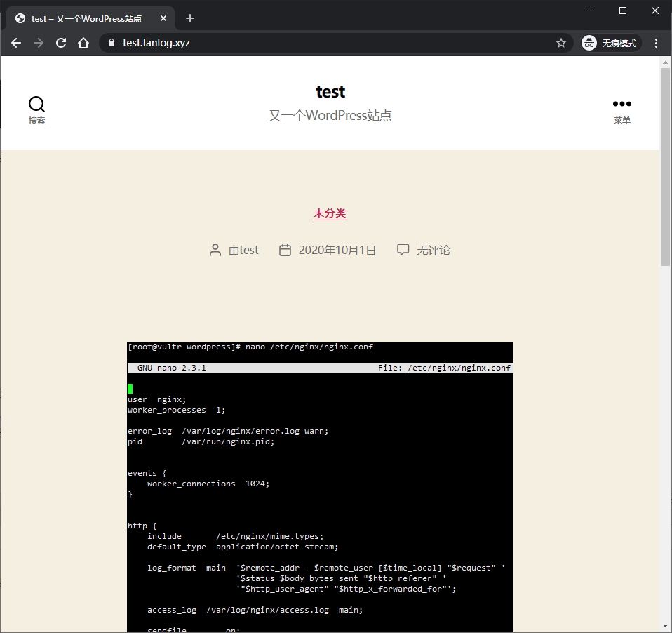Click the scrollbar up arrow
672x633 pixels.
(x=665, y=62)
